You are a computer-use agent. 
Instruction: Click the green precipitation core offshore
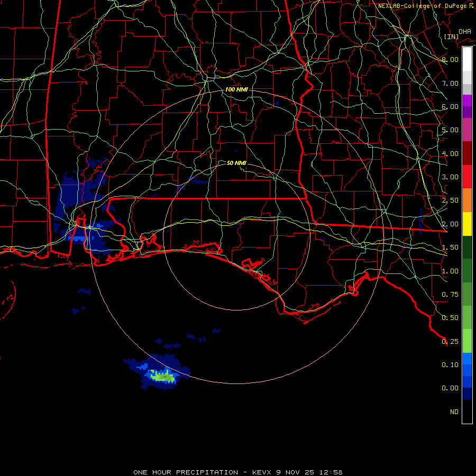(x=163, y=377)
